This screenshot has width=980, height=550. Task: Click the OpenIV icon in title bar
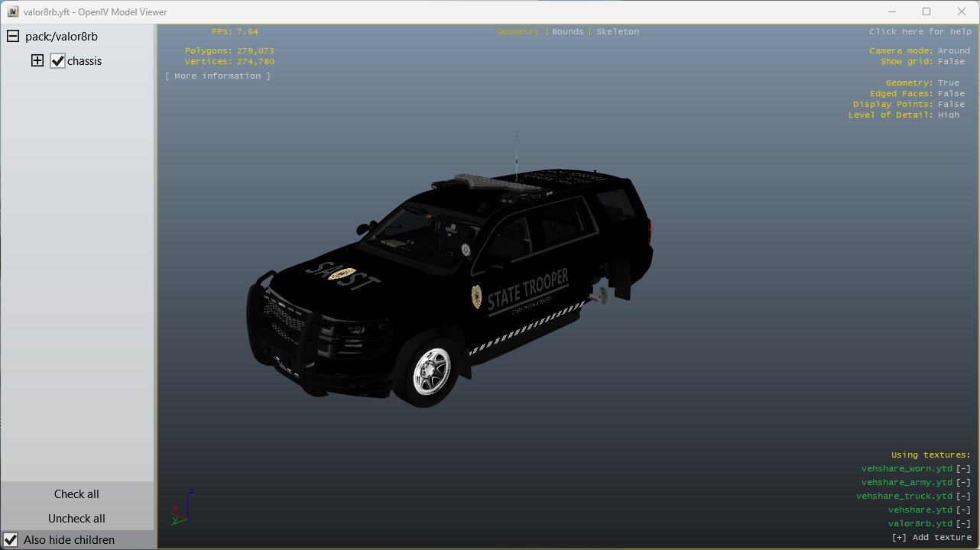(x=13, y=12)
